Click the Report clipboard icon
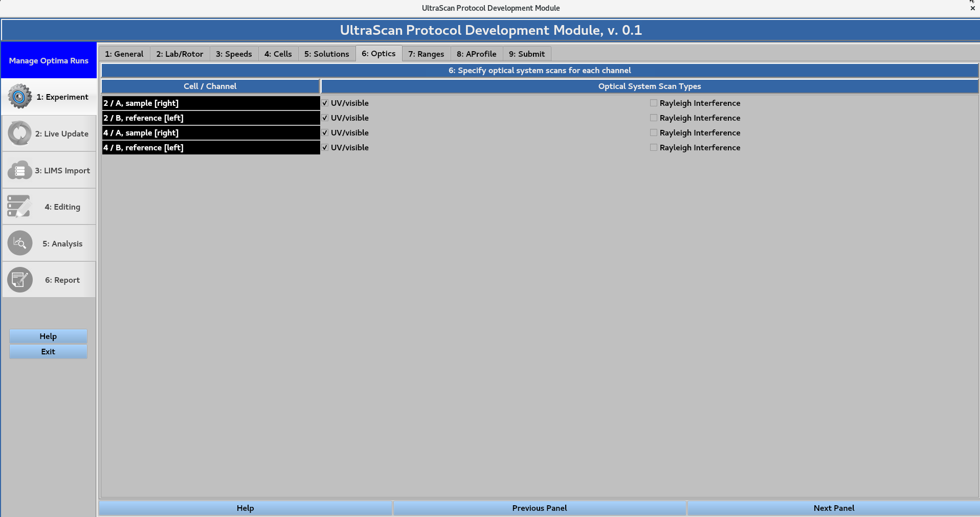 pyautogui.click(x=19, y=280)
